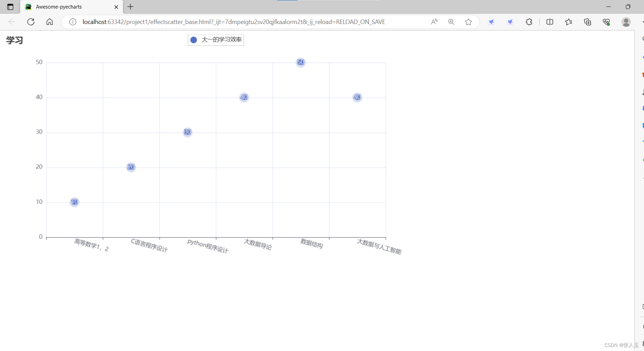Click scatter point labeled 50
Image resolution: width=644 pixels, height=351 pixels.
300,62
